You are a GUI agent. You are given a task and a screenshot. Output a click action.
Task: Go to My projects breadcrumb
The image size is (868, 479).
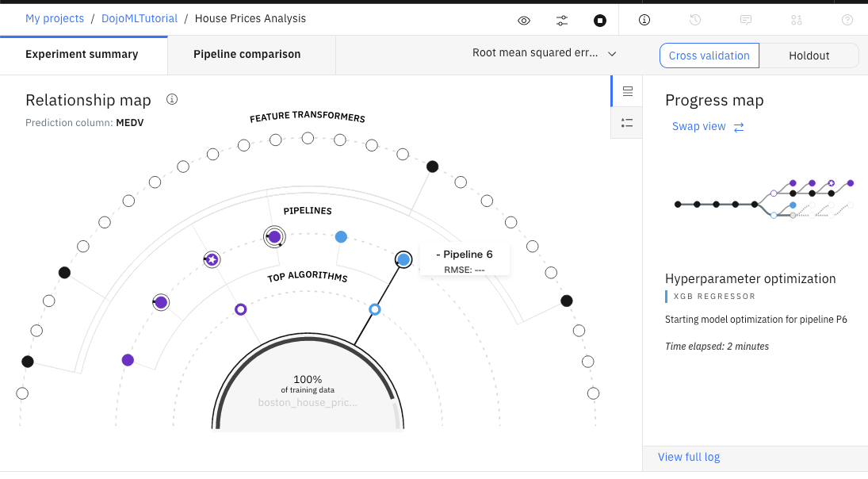[x=55, y=18]
